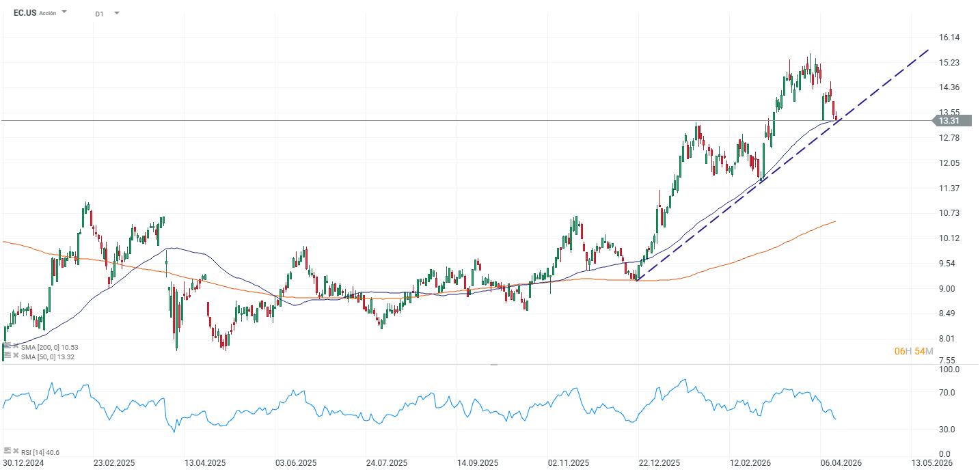Click the 22.12.2025 date axis label
This screenshot has height=474, width=980.
point(661,463)
